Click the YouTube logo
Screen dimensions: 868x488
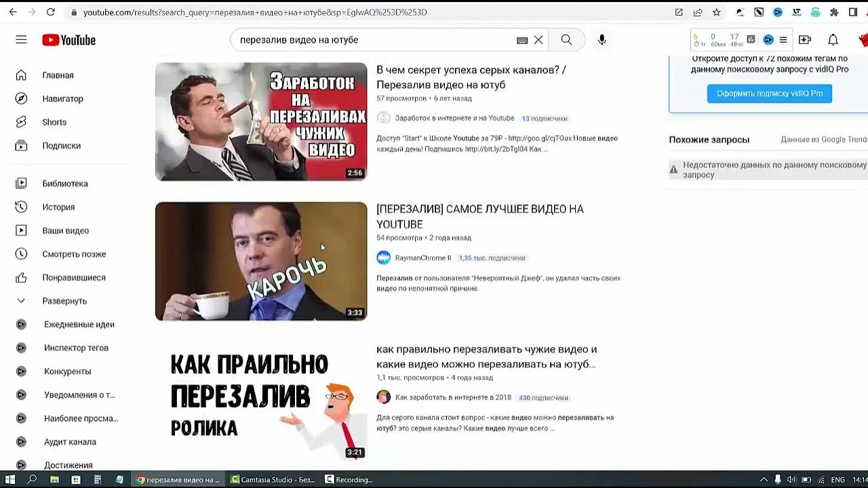click(x=68, y=40)
